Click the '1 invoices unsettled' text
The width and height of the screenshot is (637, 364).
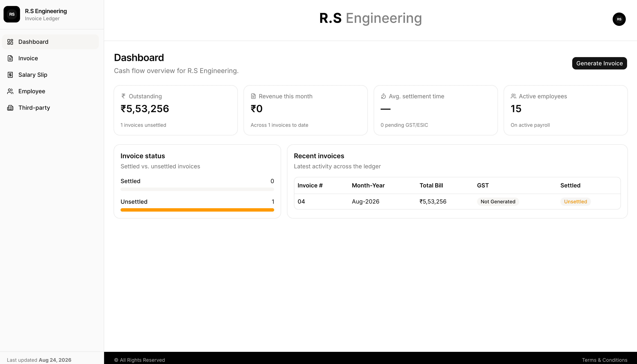[143, 125]
